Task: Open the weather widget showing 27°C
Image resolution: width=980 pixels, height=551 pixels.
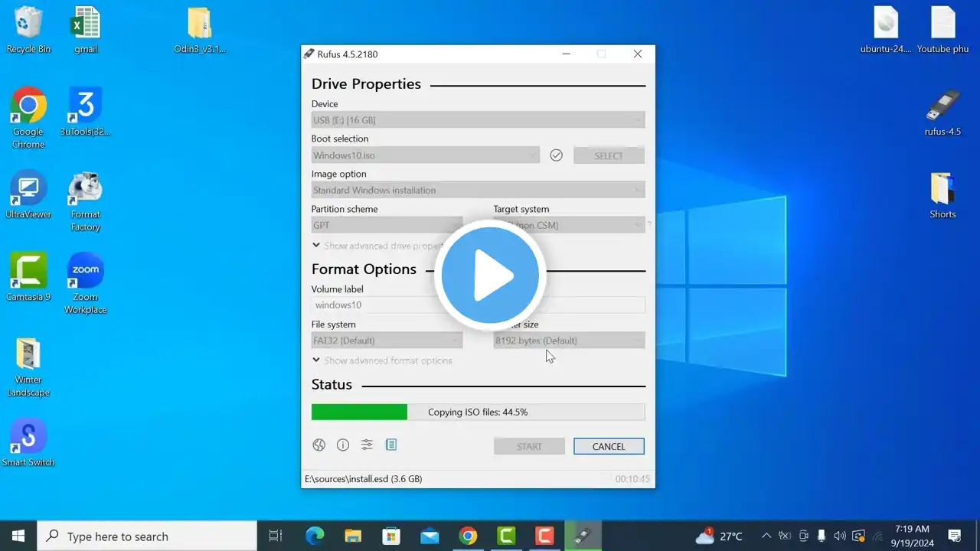Action: pos(719,536)
